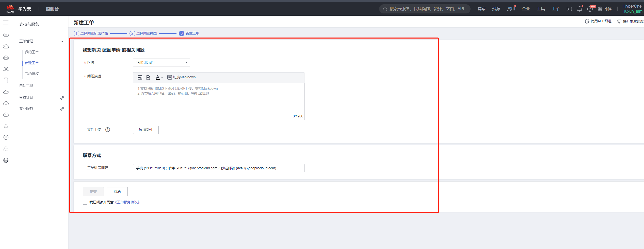Open 自助工具 in the sidebar
Viewport: 644px width, 249px height.
coord(26,86)
